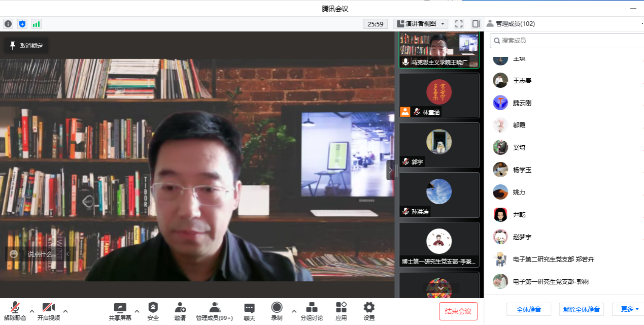Click the 结束会议 button
The height and width of the screenshot is (325, 644).
458,311
